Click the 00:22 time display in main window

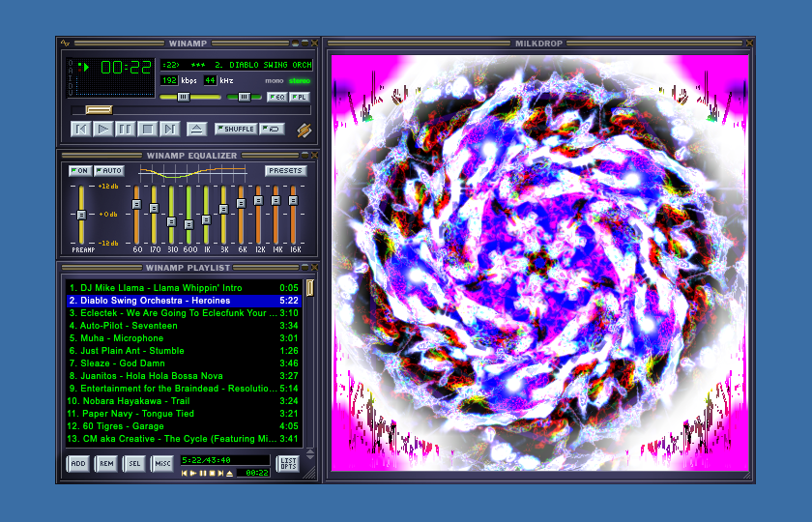pos(126,68)
